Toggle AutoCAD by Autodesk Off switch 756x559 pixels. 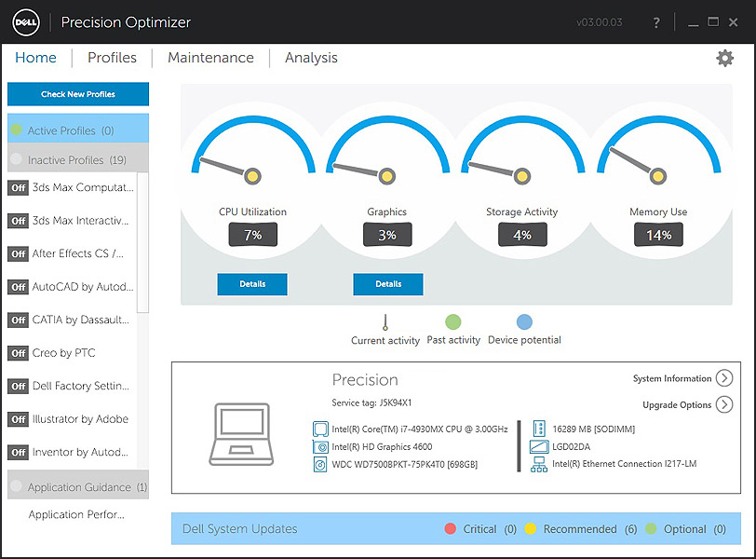pyautogui.click(x=19, y=287)
